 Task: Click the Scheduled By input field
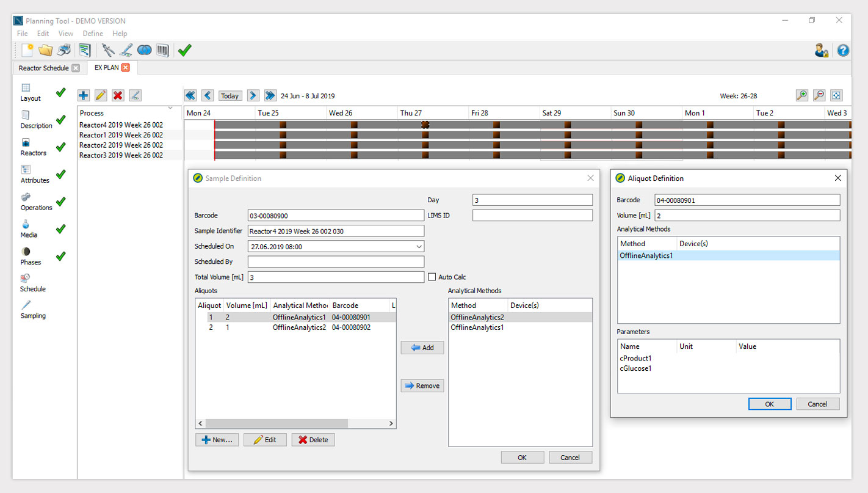[x=336, y=261]
